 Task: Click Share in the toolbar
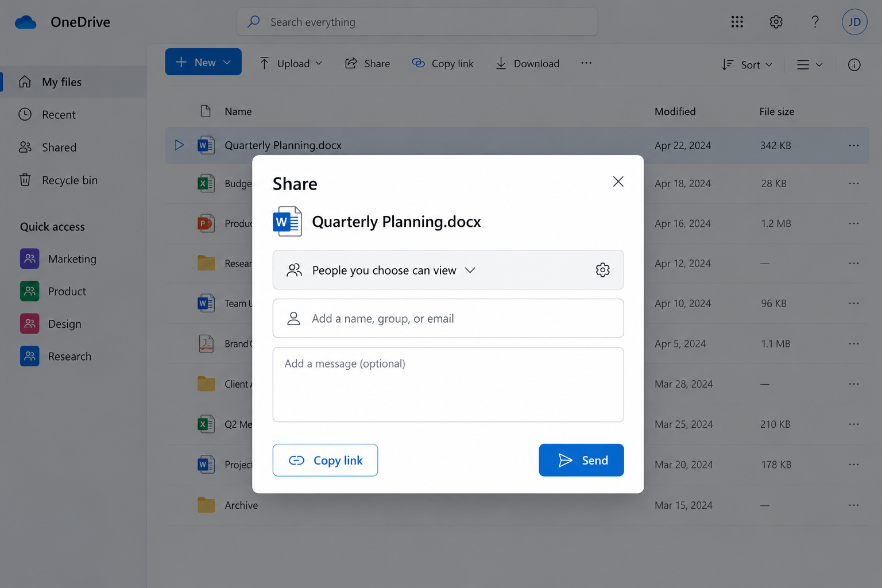point(367,63)
